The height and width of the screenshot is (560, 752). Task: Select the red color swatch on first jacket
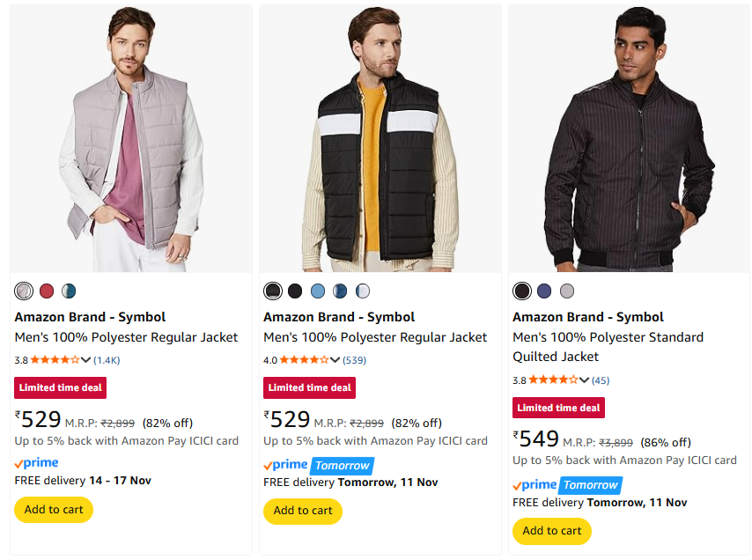pyautogui.click(x=47, y=291)
